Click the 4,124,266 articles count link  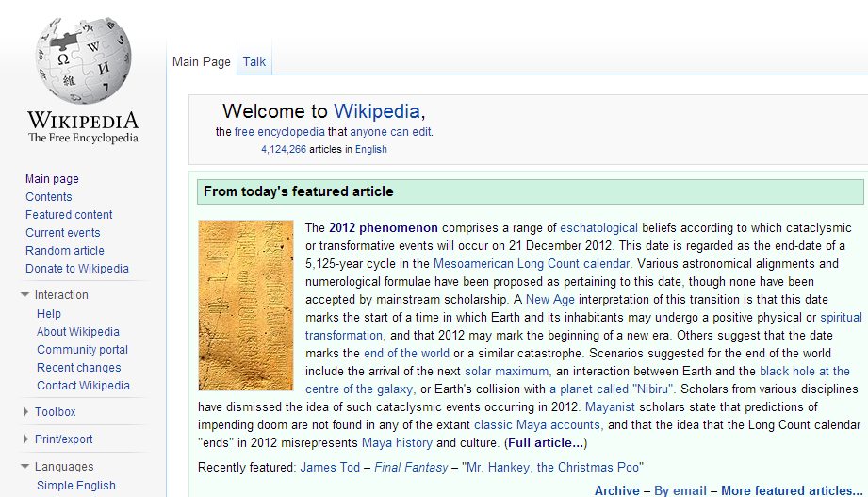click(x=284, y=149)
